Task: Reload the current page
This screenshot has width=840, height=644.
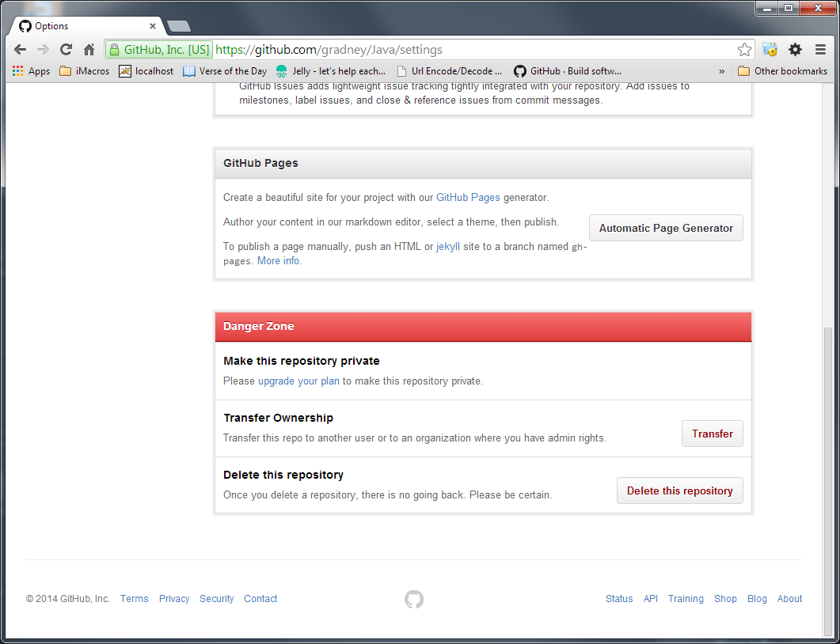Action: click(x=66, y=49)
